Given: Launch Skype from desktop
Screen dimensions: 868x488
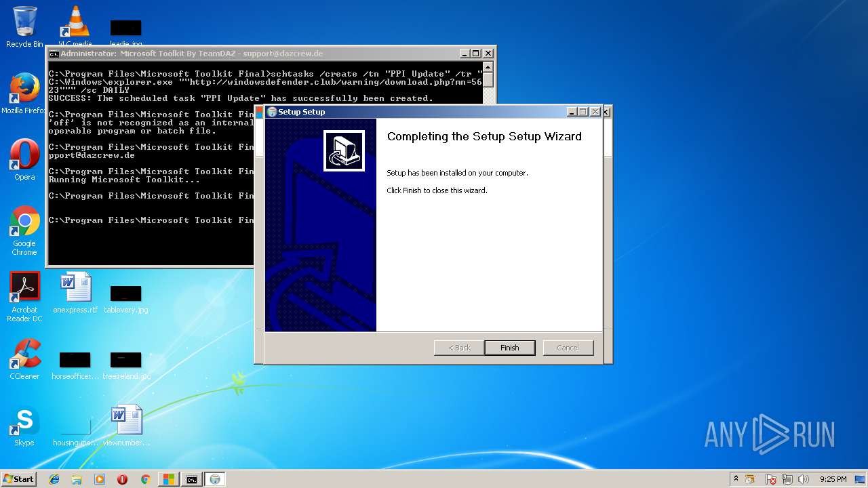Looking at the screenshot, I should point(24,426).
